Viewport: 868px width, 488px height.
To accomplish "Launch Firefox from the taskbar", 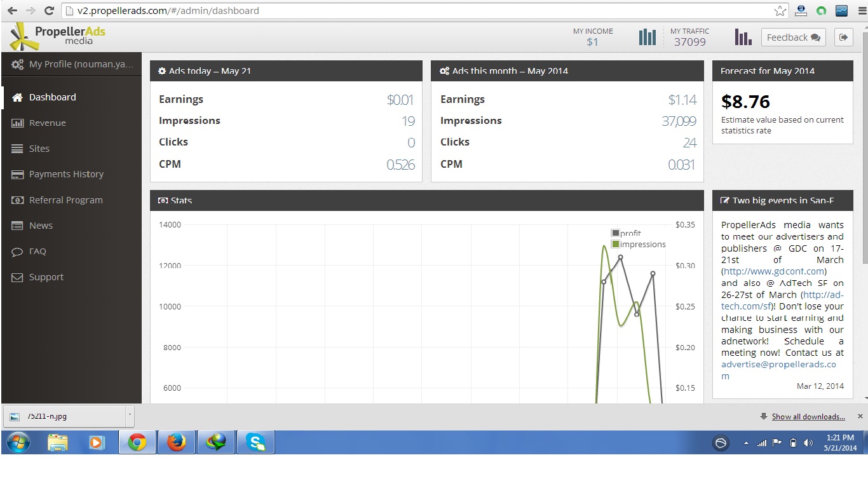I will [x=176, y=442].
